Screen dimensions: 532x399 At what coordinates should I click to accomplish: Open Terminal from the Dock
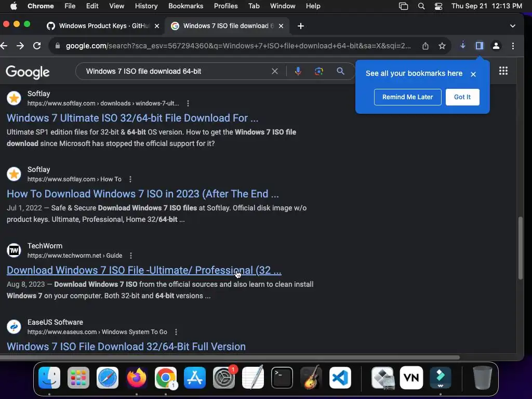pyautogui.click(x=282, y=378)
